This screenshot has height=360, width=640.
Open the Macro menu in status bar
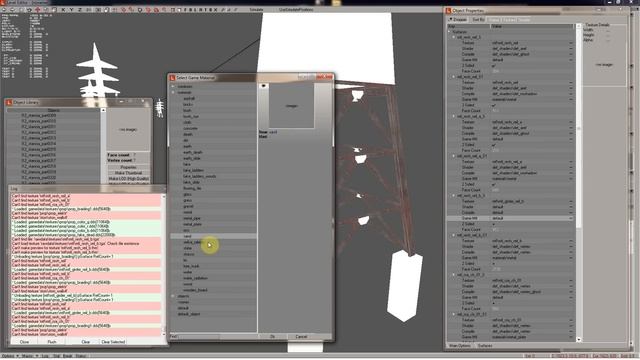coord(29,356)
